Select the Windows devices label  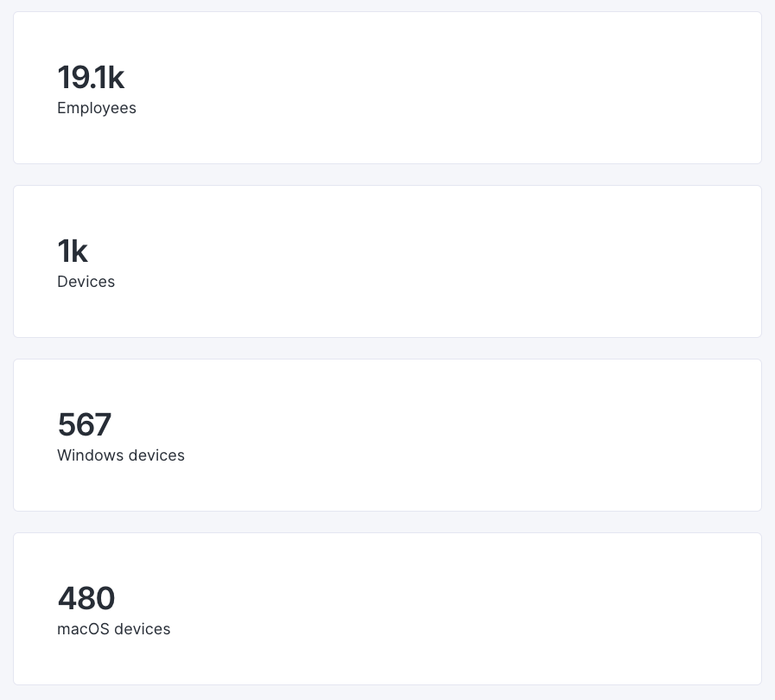pos(121,455)
